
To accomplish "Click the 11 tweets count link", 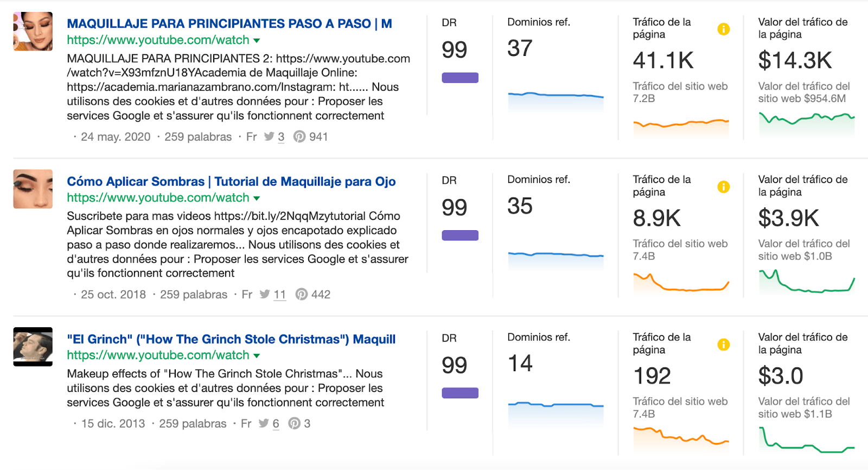I will [279, 295].
